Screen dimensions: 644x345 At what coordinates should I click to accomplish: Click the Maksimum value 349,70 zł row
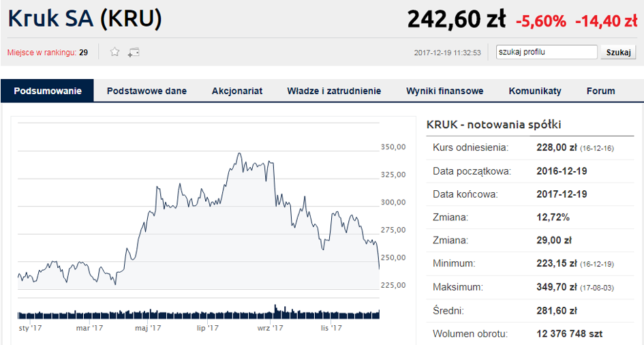(x=530, y=287)
